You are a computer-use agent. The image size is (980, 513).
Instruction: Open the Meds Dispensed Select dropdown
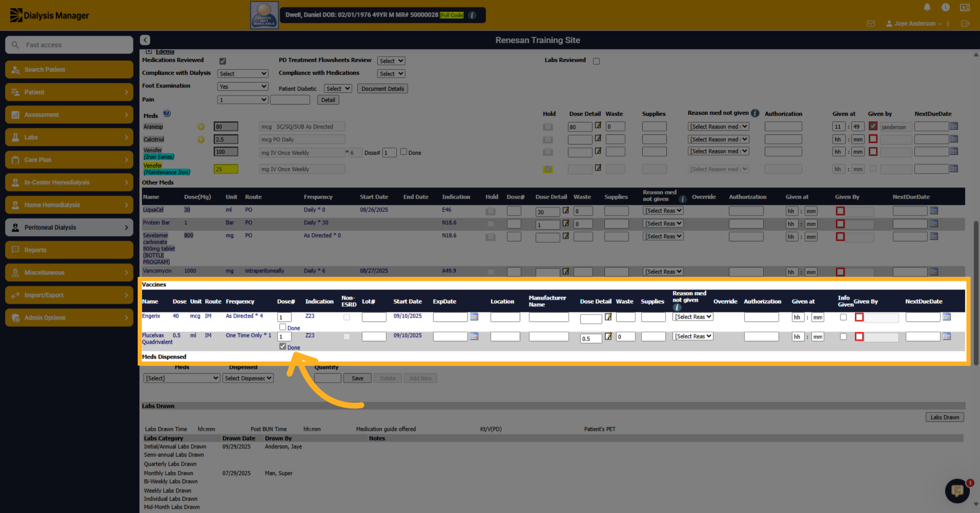(181, 378)
